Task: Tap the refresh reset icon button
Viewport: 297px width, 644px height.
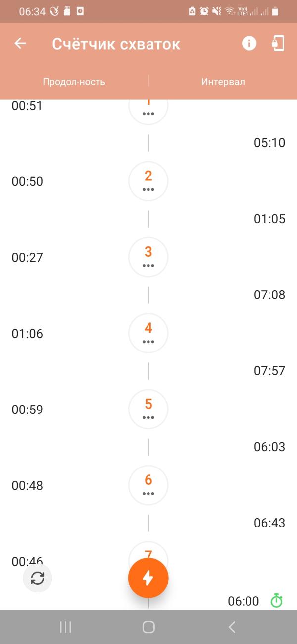Action: tap(38, 578)
